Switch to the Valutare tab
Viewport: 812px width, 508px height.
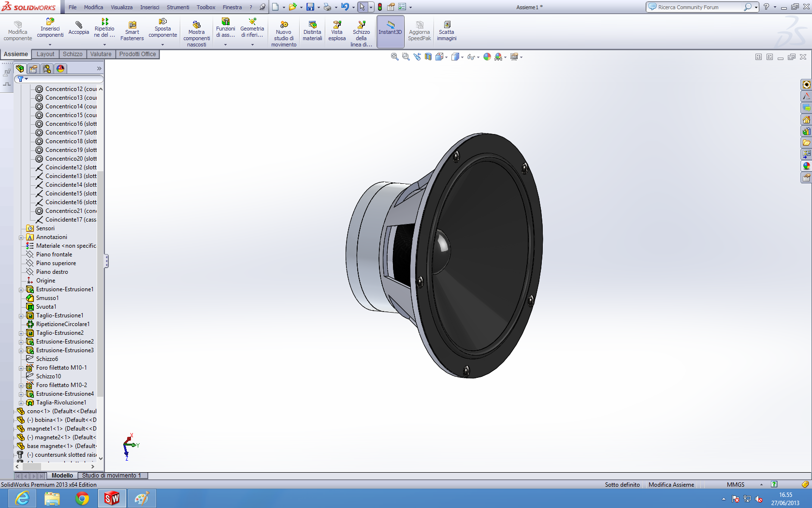101,54
